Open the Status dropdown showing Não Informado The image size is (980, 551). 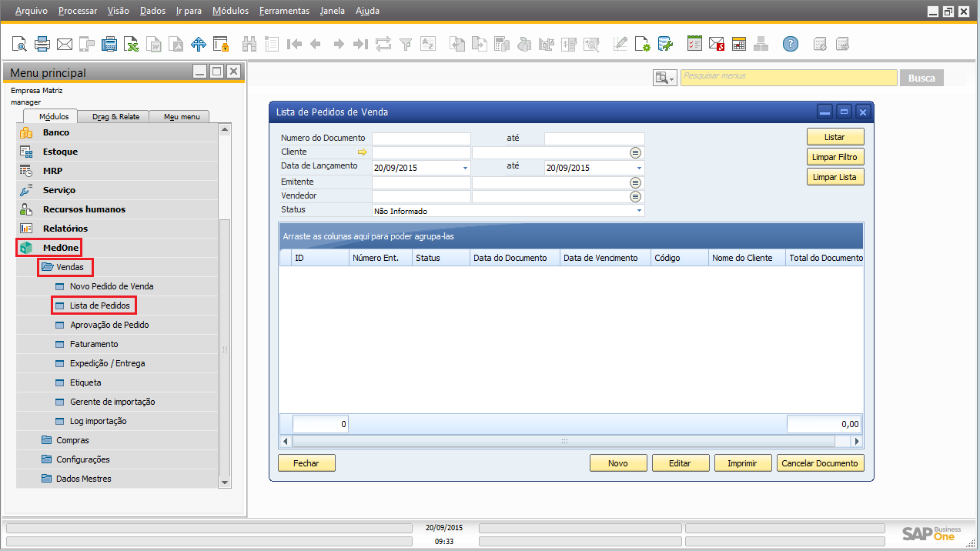click(639, 211)
